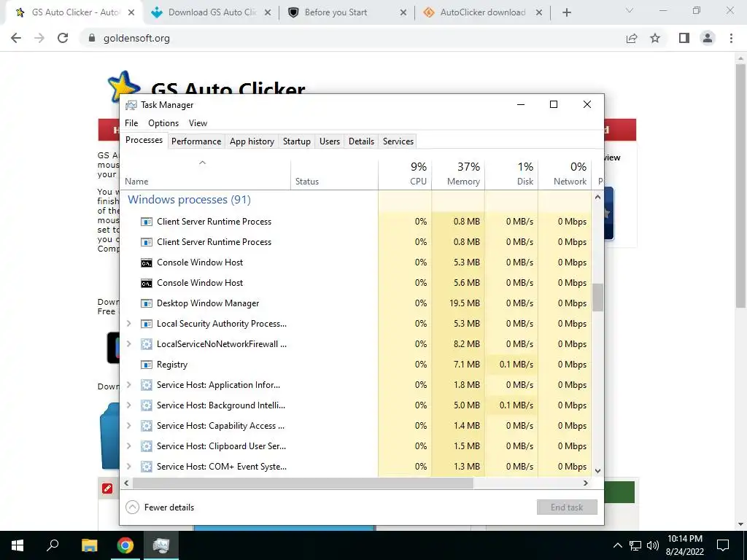Viewport: 747px width, 560px height.
Task: Open the View menu in Task Manager
Action: click(198, 123)
